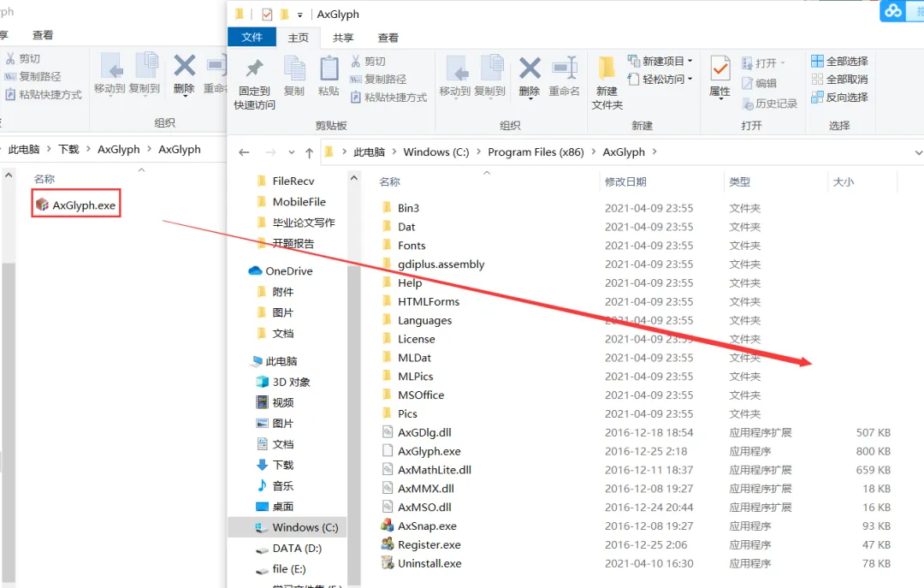Open quick access toolbar customize dropdown
This screenshot has height=588, width=924.
click(x=300, y=15)
